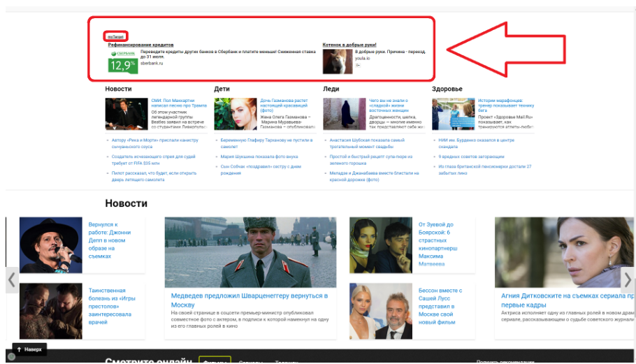Viewport: 636px width, 364px height.
Task: Click the woman in black thumbnail in Леди
Action: (x=345, y=114)
